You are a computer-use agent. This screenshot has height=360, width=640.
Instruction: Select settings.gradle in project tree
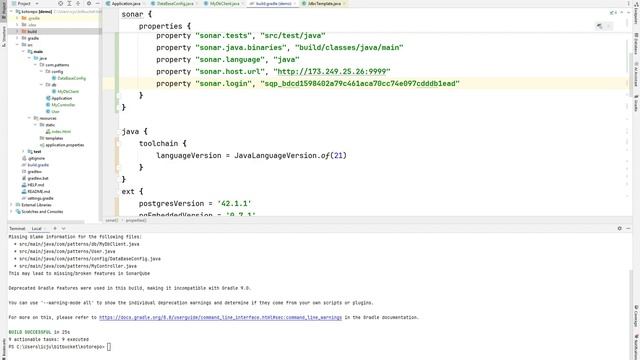[x=38, y=198]
